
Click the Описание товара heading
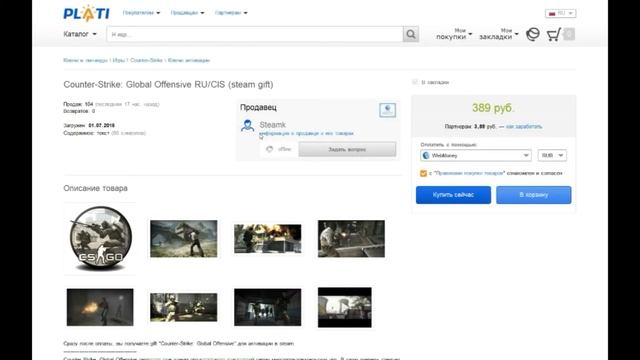pos(96,188)
